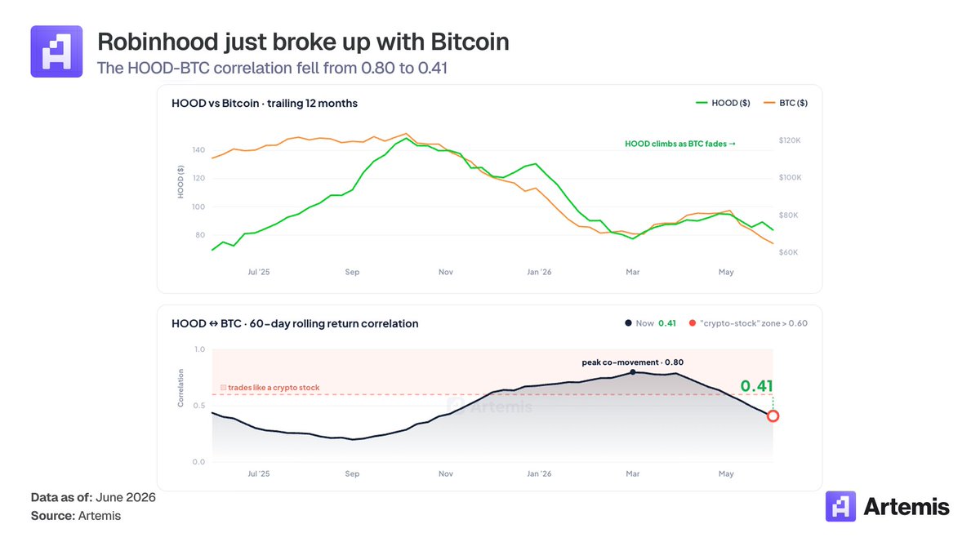Click the Artemis logo icon top-left
The height and width of the screenshot is (551, 980).
point(56,51)
